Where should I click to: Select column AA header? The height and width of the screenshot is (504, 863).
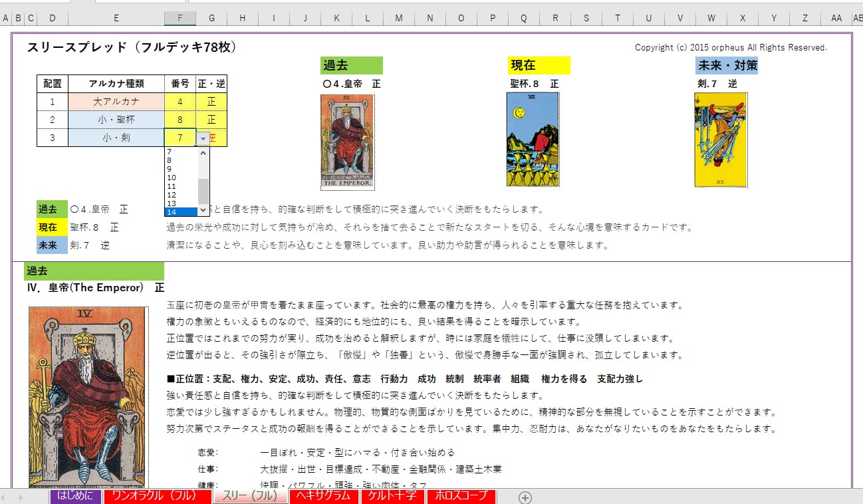tap(836, 18)
